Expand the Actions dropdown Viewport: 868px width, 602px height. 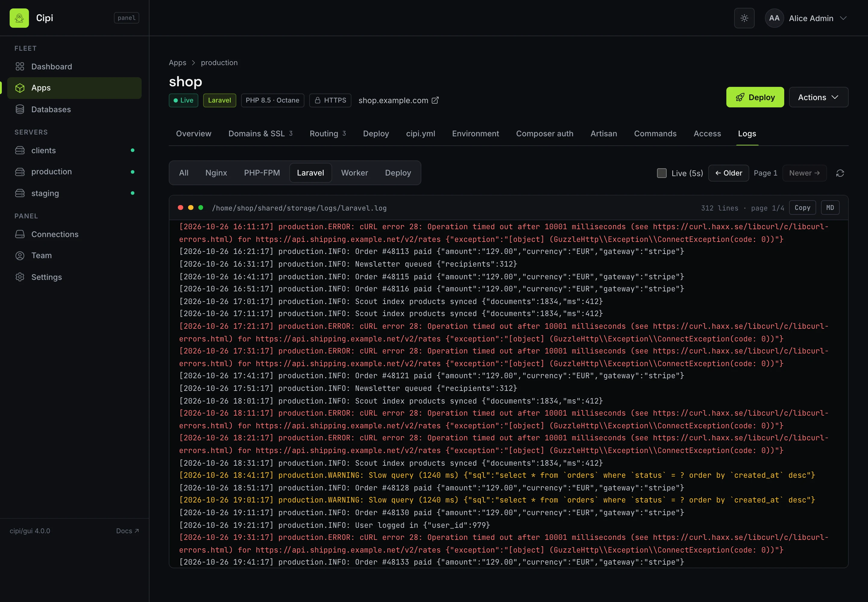(818, 97)
